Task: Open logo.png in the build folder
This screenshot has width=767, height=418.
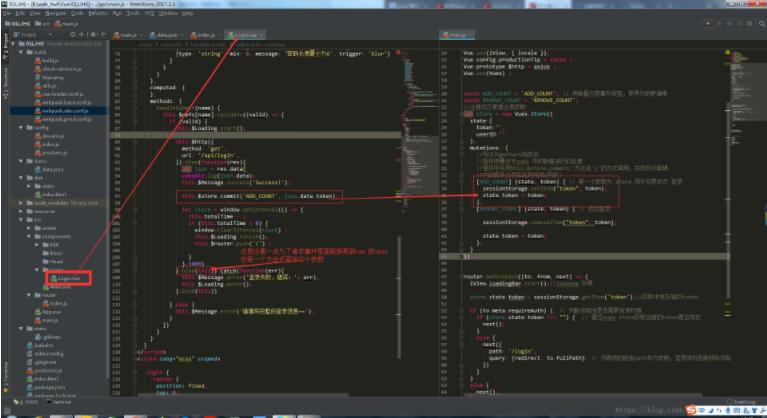Action: (x=48, y=77)
